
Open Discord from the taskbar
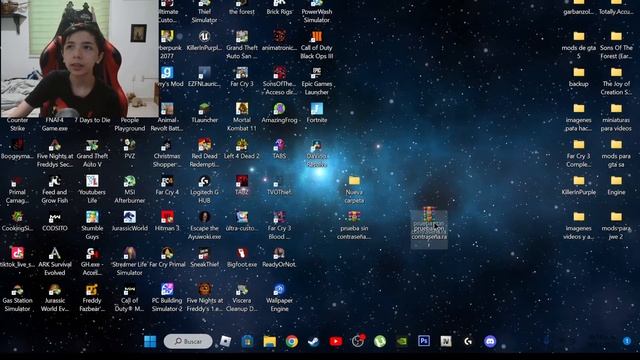[x=490, y=341]
